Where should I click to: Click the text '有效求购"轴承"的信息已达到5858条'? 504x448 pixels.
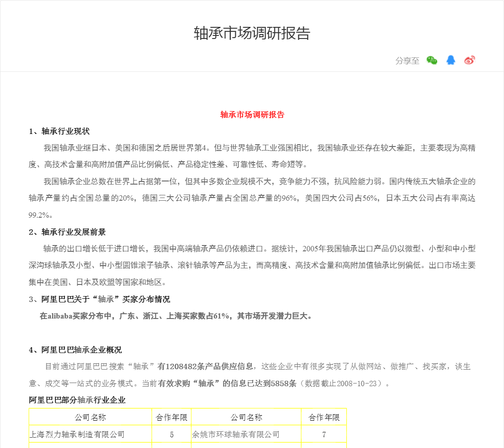point(227,383)
